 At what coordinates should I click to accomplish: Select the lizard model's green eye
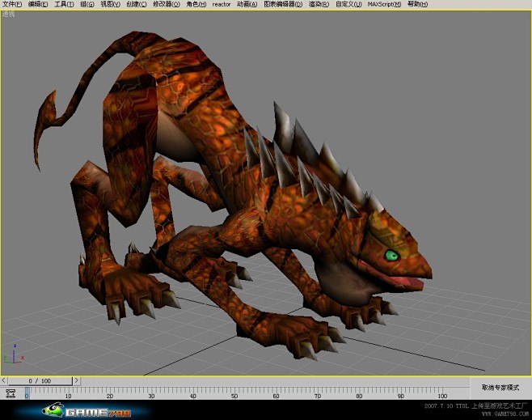click(392, 255)
